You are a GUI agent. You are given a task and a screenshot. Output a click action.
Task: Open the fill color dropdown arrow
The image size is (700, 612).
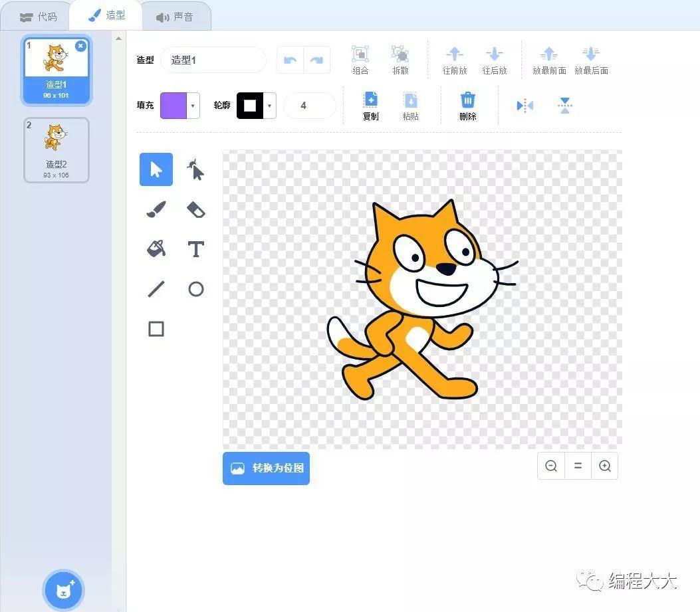[193, 106]
